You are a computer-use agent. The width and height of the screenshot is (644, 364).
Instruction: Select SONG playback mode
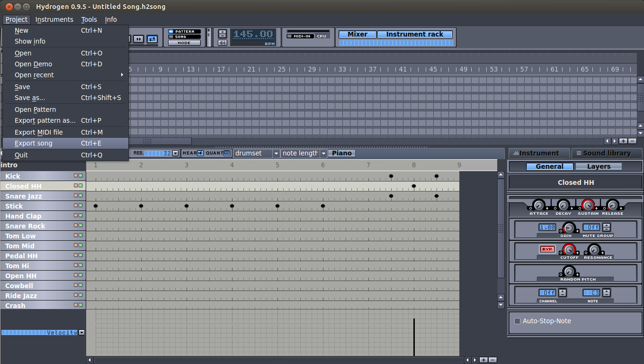(x=184, y=37)
